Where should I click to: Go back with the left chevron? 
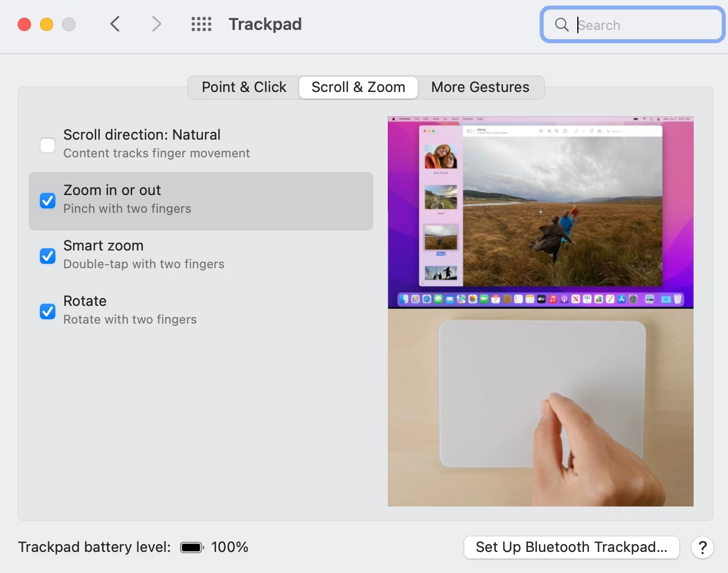coord(115,24)
